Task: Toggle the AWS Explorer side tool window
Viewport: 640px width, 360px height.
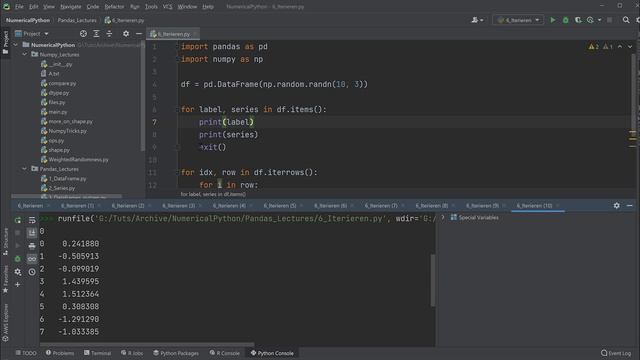Action: 5,323
